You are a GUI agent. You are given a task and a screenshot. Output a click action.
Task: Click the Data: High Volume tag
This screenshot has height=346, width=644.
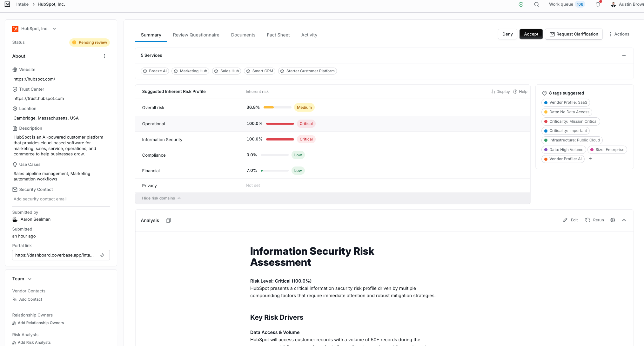[x=564, y=150]
